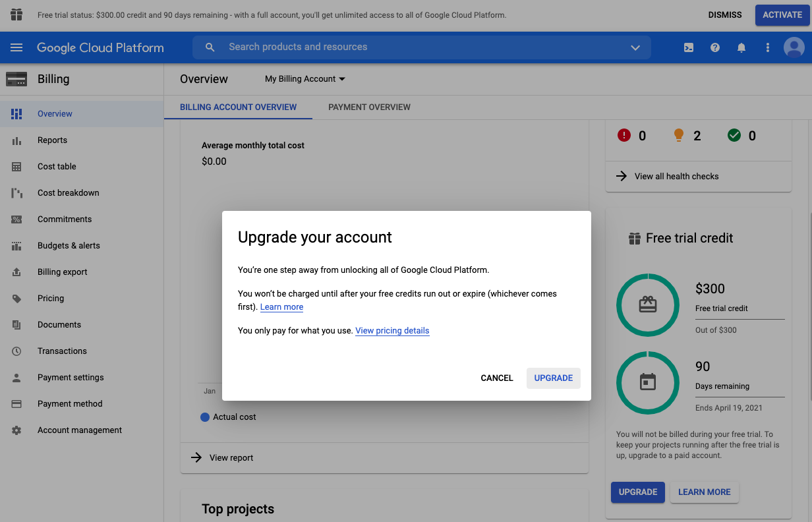The width and height of the screenshot is (812, 522).
Task: Click the Billing export upload icon
Action: [x=16, y=272]
